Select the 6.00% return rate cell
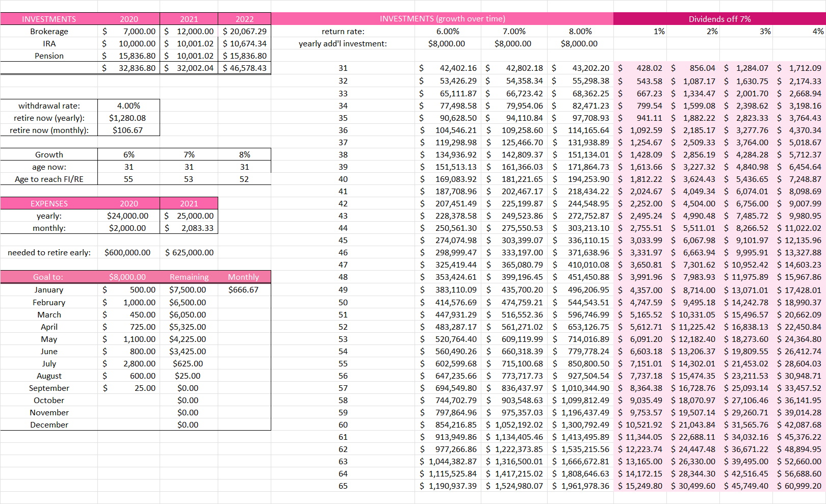Viewport: 826px width, 504px height. pyautogui.click(x=447, y=31)
